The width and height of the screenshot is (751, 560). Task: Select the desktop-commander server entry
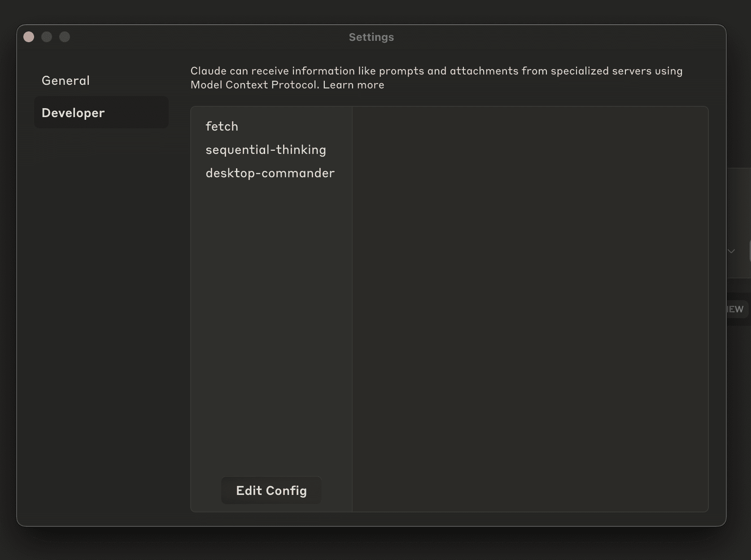(270, 173)
